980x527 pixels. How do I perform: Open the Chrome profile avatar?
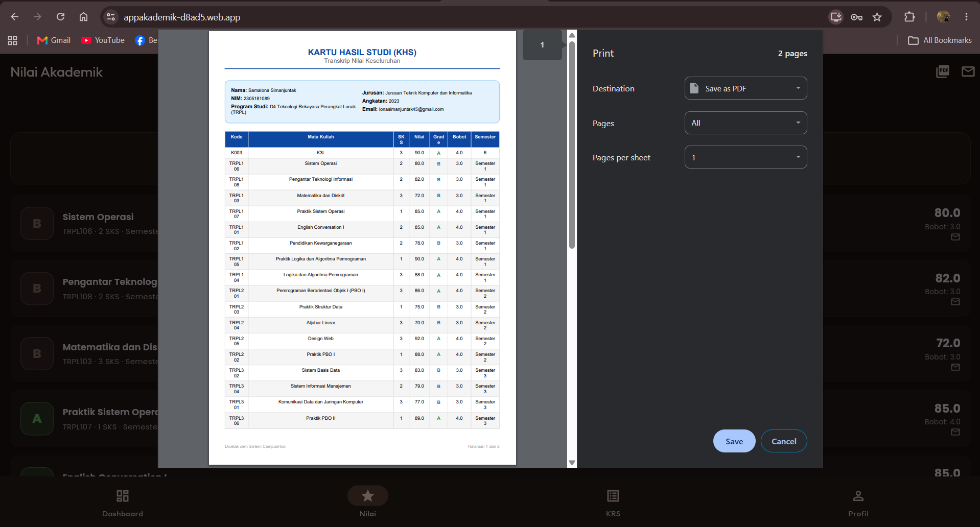click(x=943, y=17)
